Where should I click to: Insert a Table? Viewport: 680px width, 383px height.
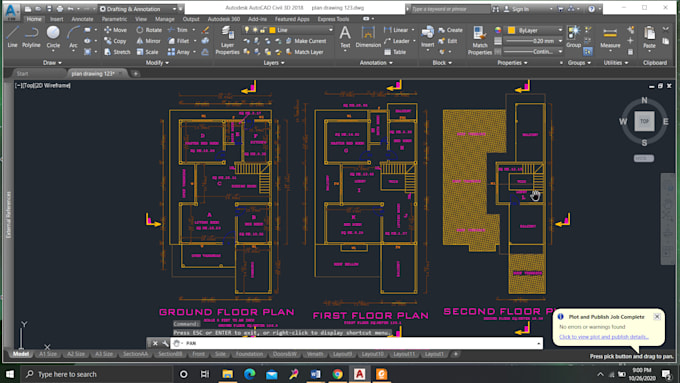click(395, 52)
